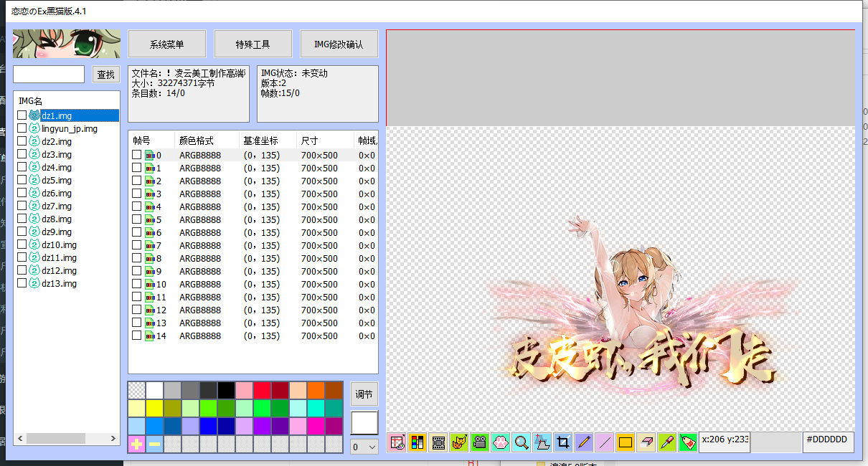Open the 系统菜单 menu
Viewport: 868px width, 466px height.
point(166,43)
